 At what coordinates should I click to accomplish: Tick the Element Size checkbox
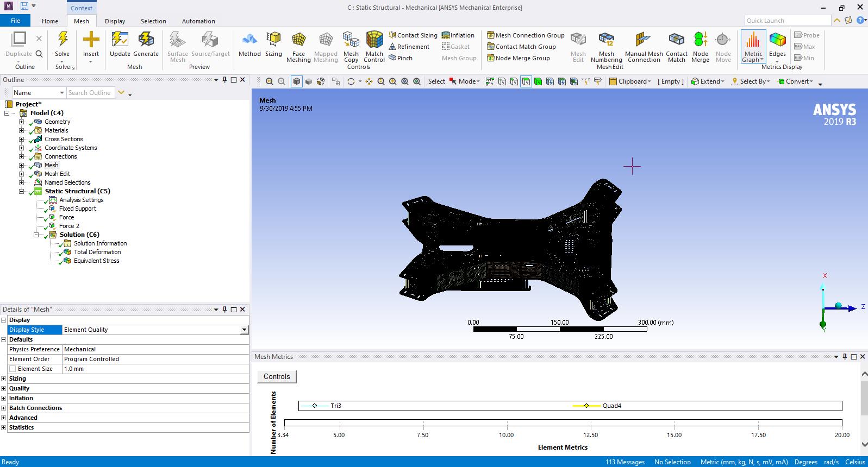pyautogui.click(x=13, y=369)
